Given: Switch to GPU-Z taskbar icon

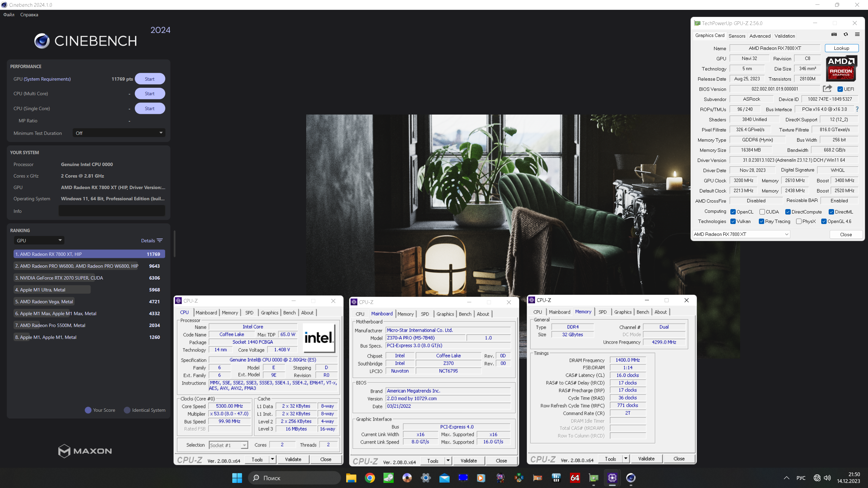Looking at the screenshot, I should coord(593,478).
